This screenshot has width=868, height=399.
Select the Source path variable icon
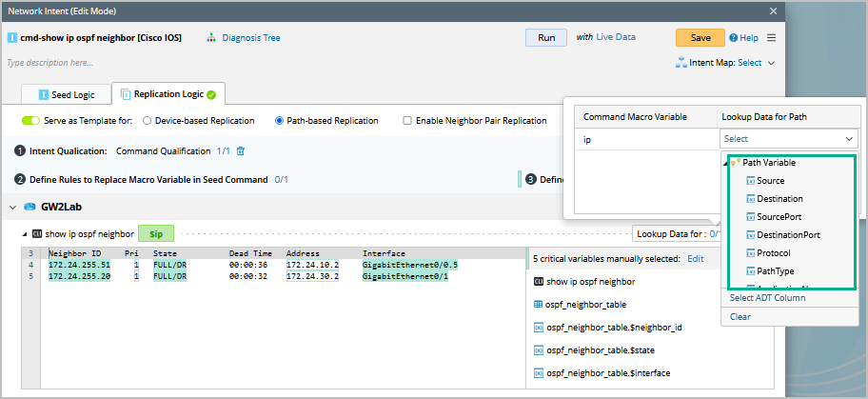pyautogui.click(x=750, y=180)
